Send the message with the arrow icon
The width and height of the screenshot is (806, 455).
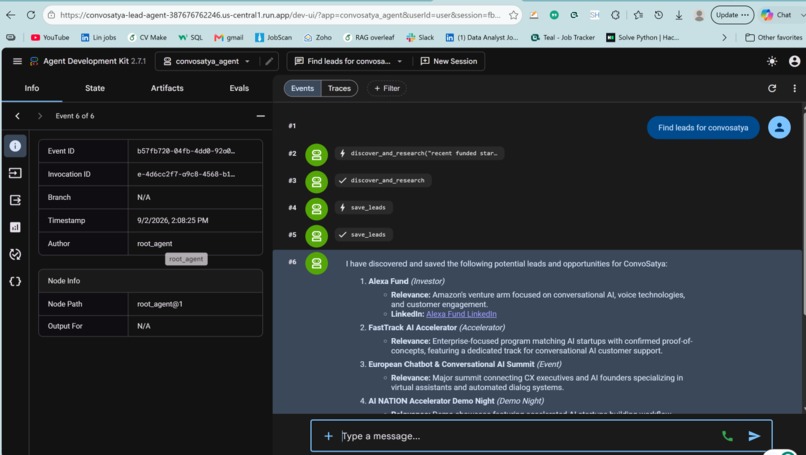754,436
